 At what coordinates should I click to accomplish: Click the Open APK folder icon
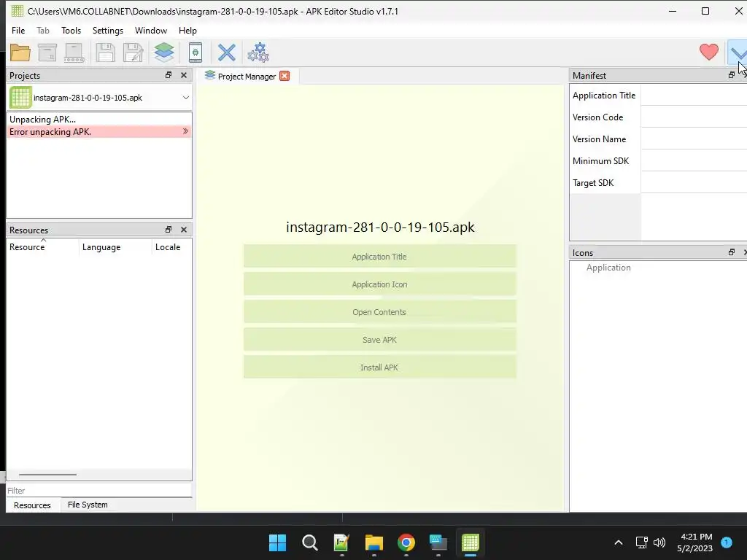[x=20, y=52]
